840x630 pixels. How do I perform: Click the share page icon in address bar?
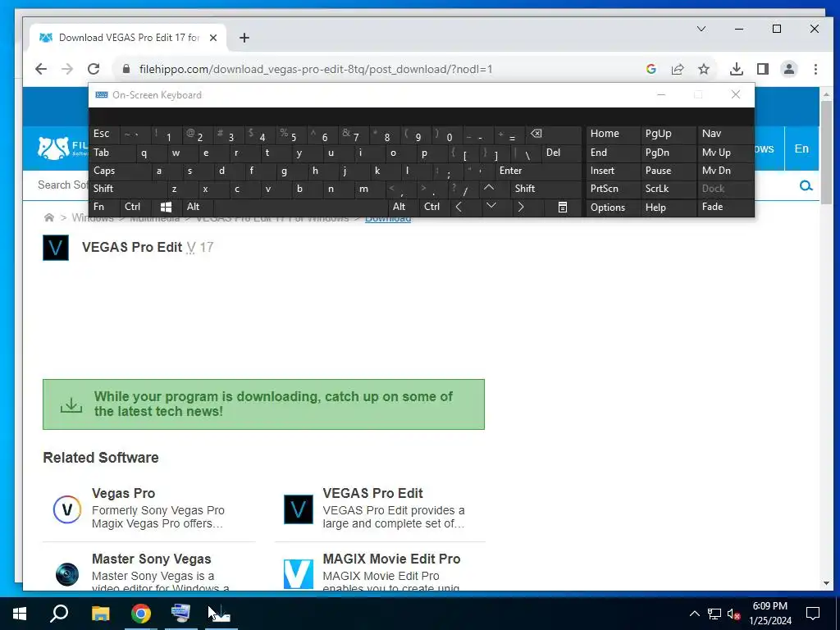click(x=677, y=69)
